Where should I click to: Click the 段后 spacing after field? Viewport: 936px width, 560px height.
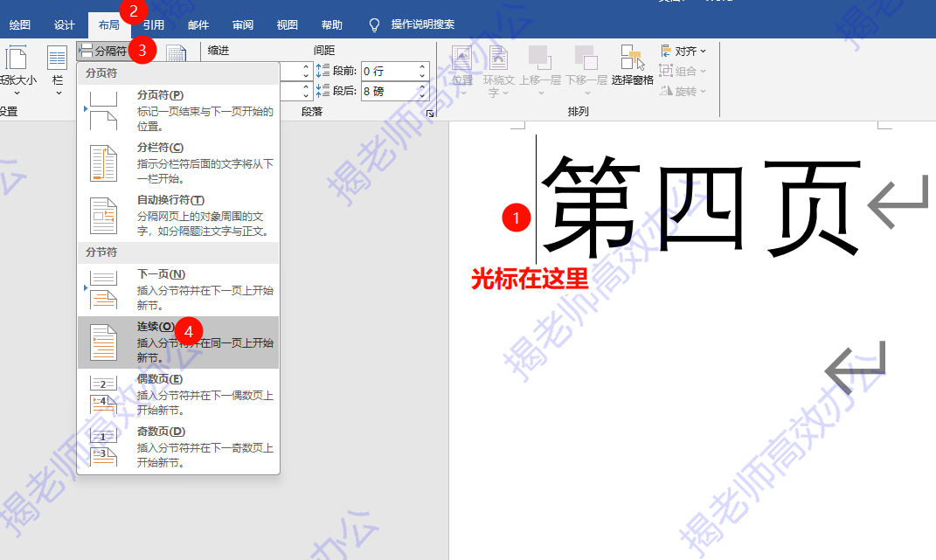tap(389, 92)
